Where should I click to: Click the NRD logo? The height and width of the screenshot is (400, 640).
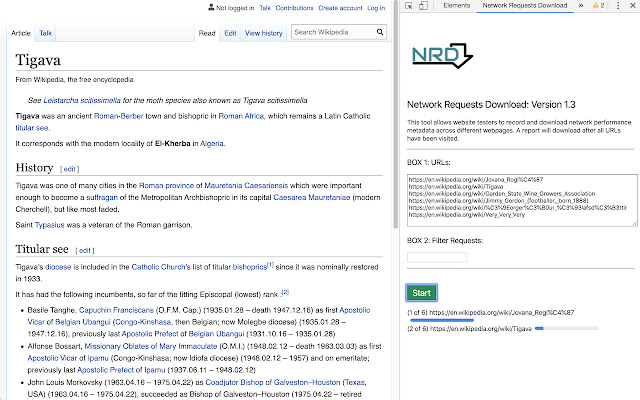[x=442, y=56]
